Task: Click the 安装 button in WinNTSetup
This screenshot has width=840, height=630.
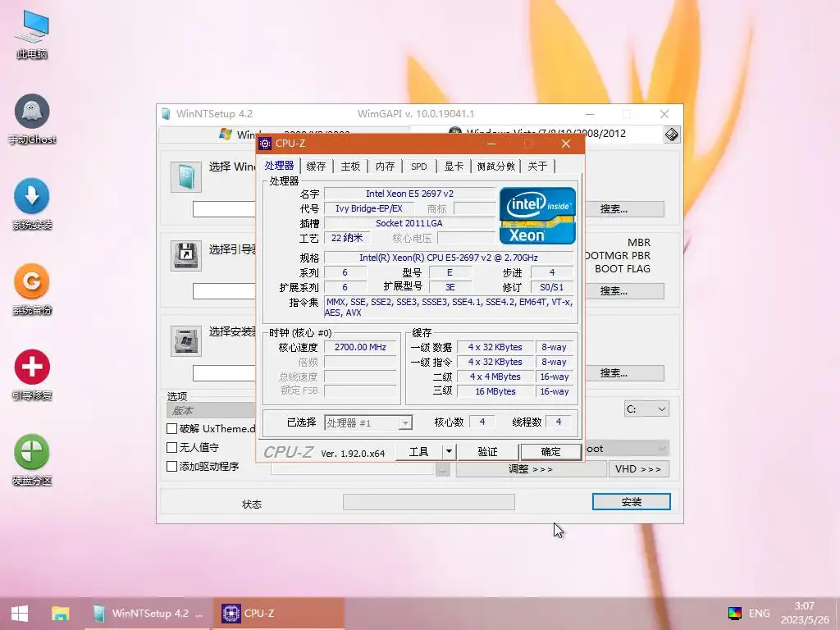Action: coord(631,501)
